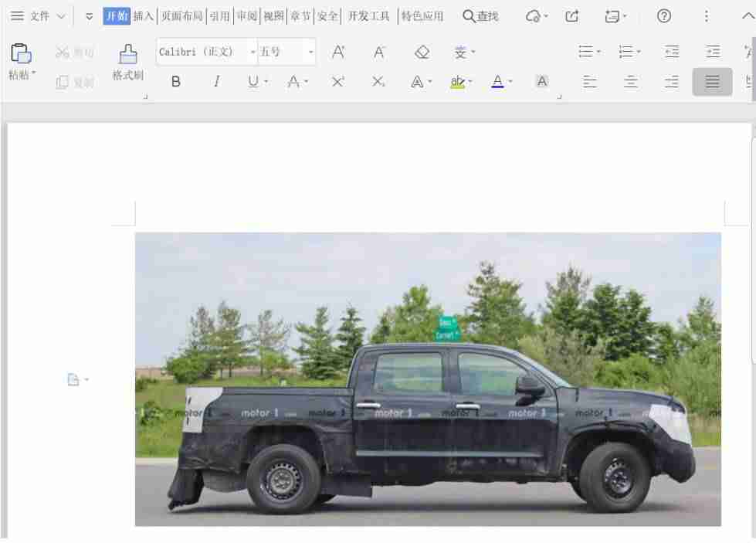The width and height of the screenshot is (756, 543).
Task: Apply the font color A
Action: [497, 82]
